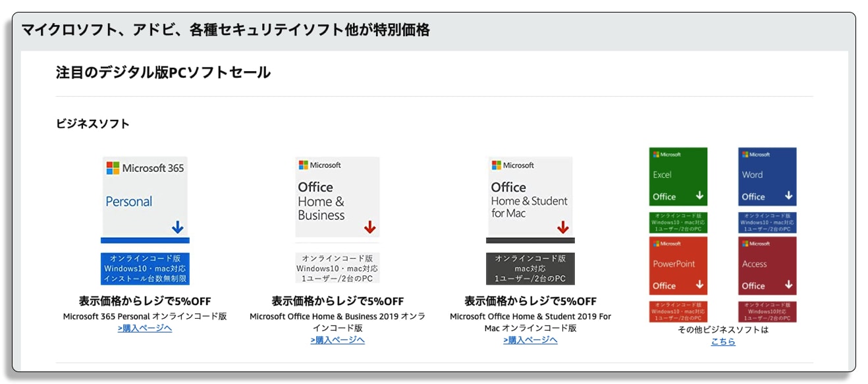Image resolution: width=868 pixels, height=384 pixels.
Task: Click the Office Home & Student 2019 For Mac title
Action: 530,322
